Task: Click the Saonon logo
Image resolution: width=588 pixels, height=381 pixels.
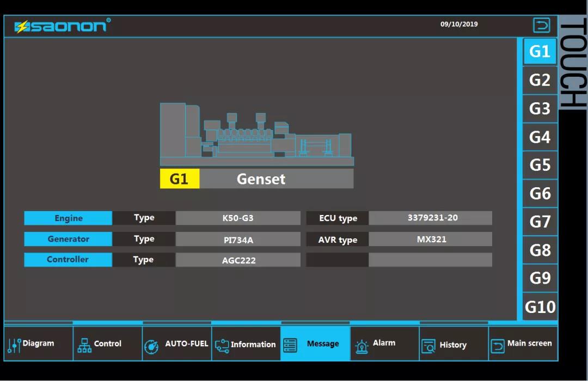Action: 62,26
